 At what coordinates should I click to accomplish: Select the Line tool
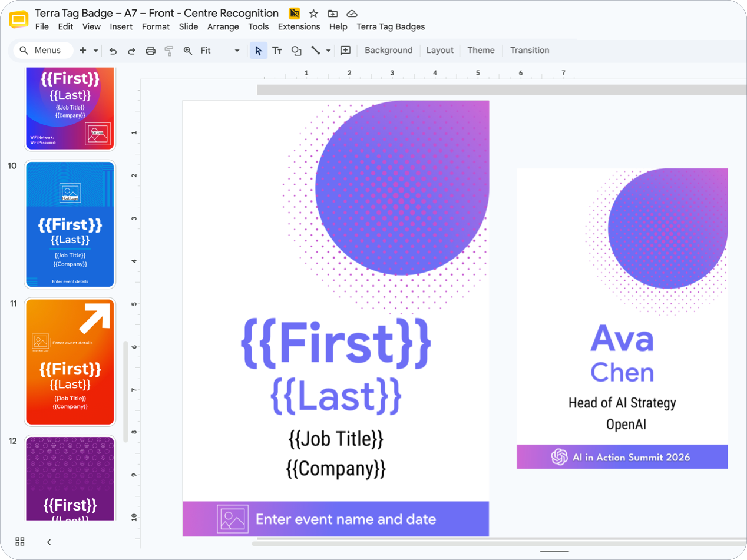click(x=316, y=51)
